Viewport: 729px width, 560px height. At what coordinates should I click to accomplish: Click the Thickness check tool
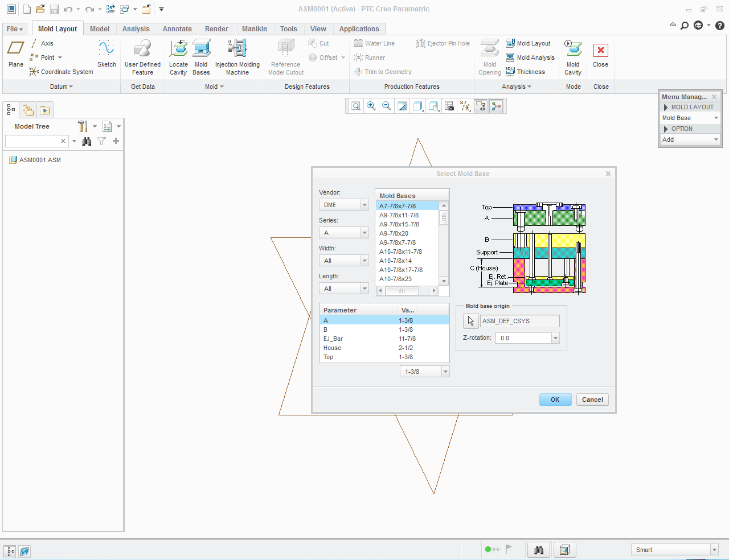tap(525, 72)
